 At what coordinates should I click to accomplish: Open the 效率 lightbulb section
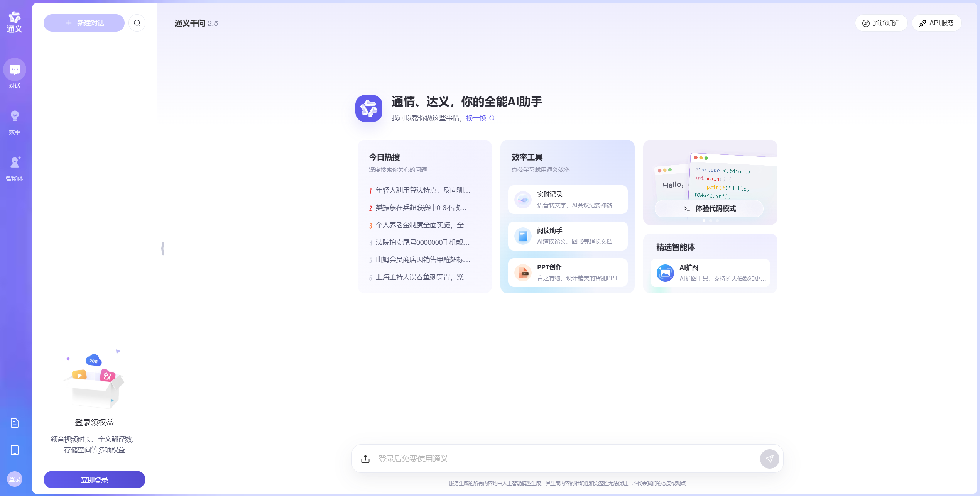point(15,122)
